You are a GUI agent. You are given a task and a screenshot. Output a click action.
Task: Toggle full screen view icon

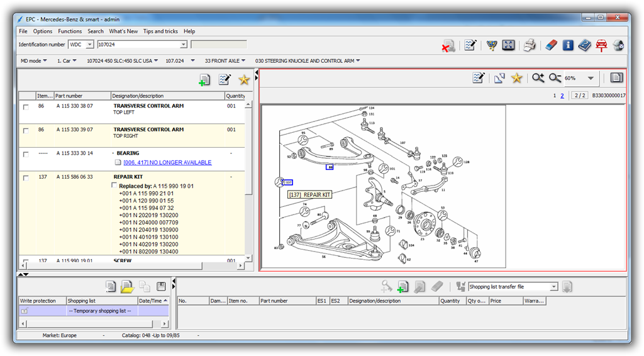(508, 45)
